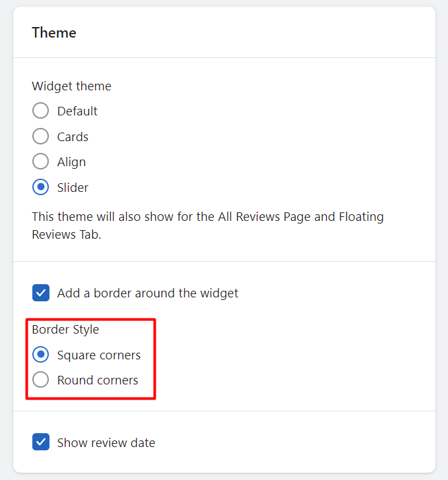Click the "Cards" label text
The image size is (448, 480).
pos(73,136)
